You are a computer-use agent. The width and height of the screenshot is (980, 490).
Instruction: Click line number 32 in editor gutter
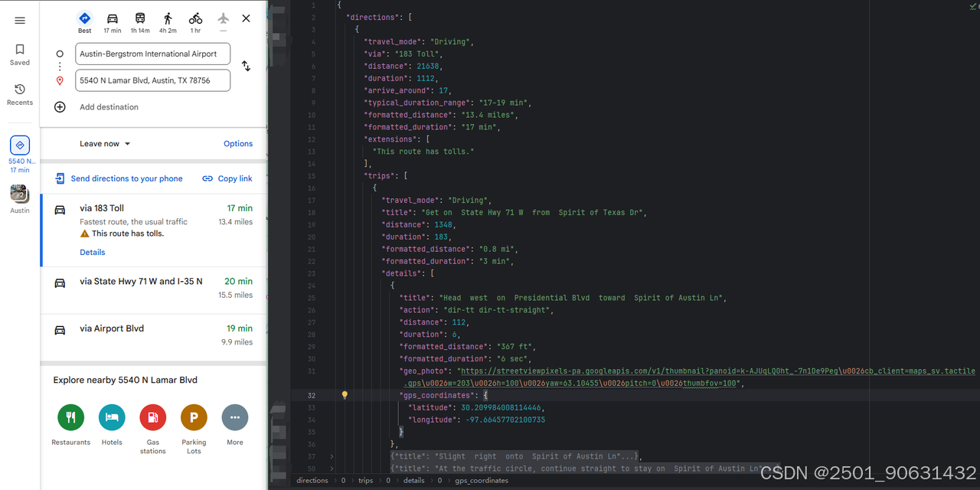pos(312,395)
